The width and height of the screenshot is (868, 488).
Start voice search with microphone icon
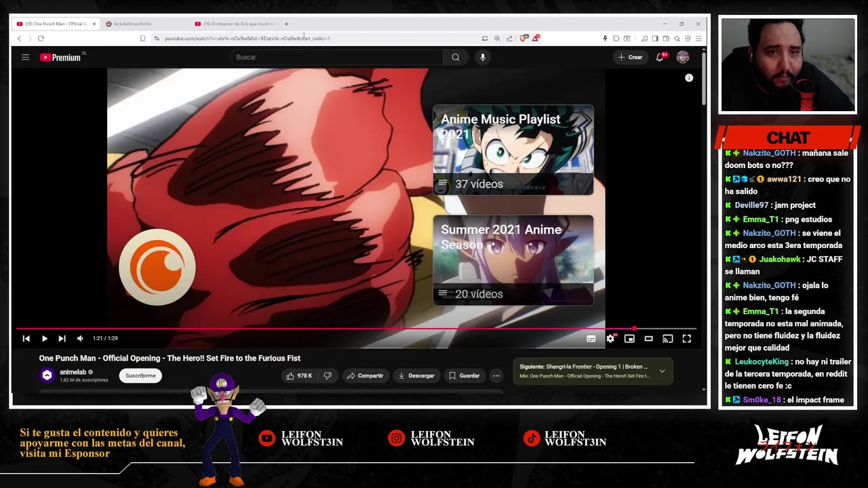(x=483, y=57)
